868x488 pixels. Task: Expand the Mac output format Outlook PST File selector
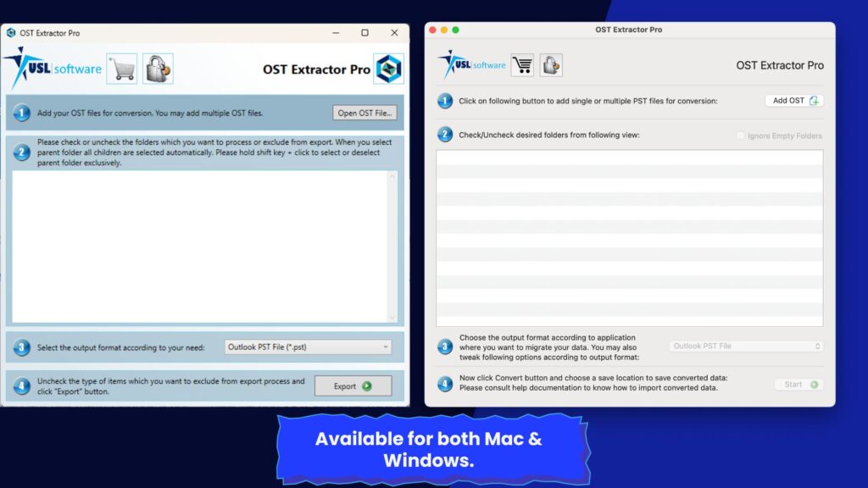click(746, 347)
